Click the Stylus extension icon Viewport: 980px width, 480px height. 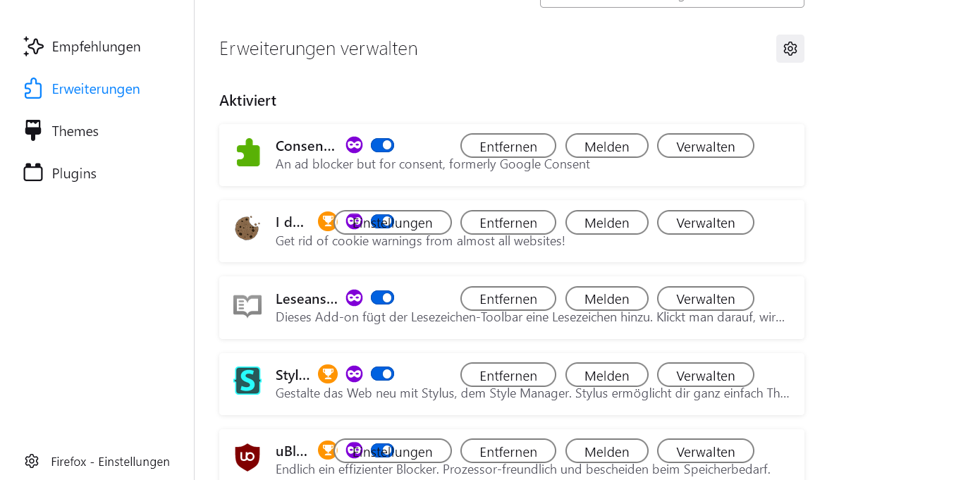[247, 381]
